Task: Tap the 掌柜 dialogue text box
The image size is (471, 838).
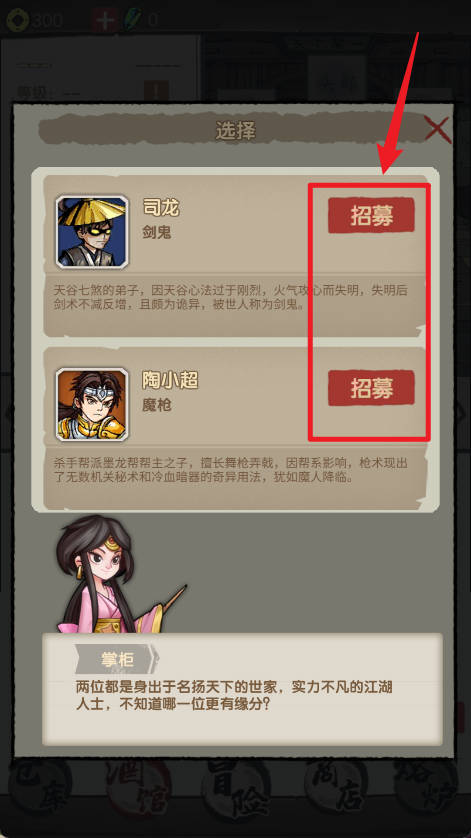Action: (x=242, y=689)
